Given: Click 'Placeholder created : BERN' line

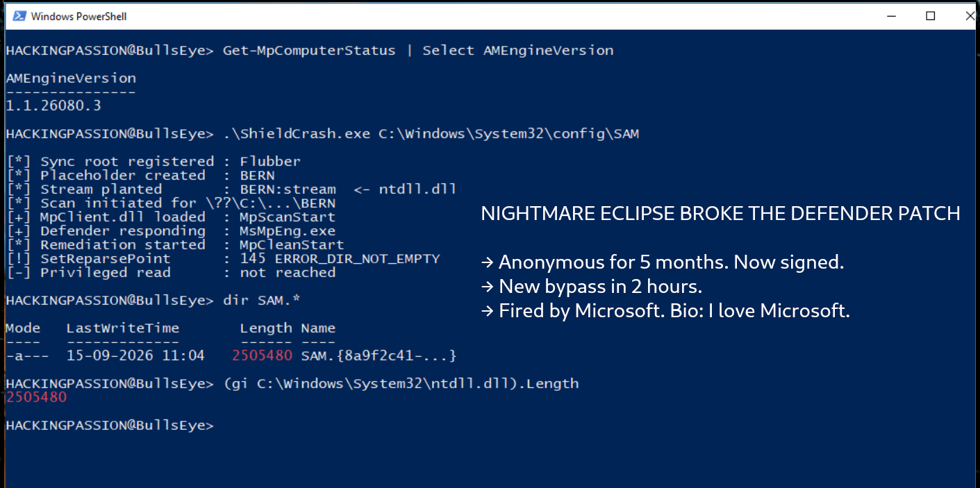Looking at the screenshot, I should [x=140, y=176].
